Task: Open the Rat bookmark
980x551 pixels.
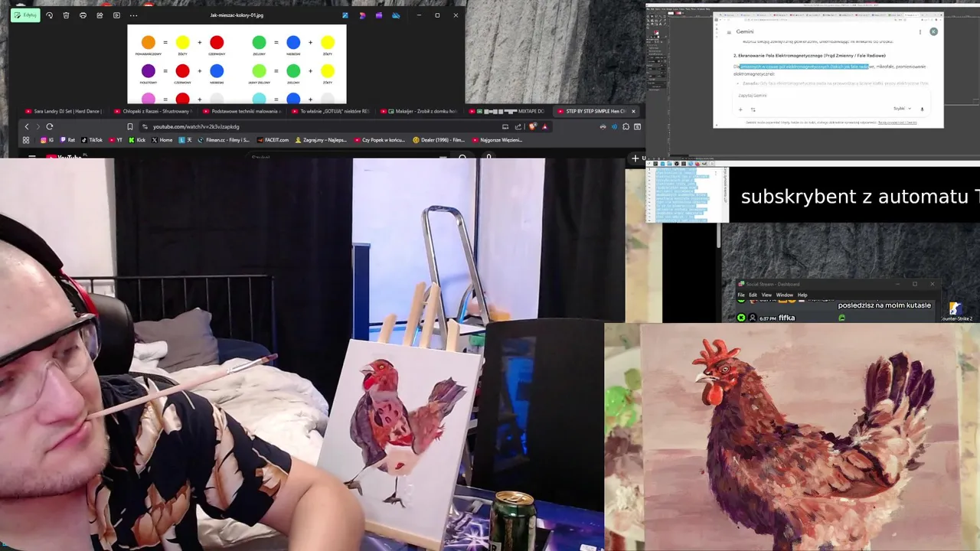Action: coord(67,140)
